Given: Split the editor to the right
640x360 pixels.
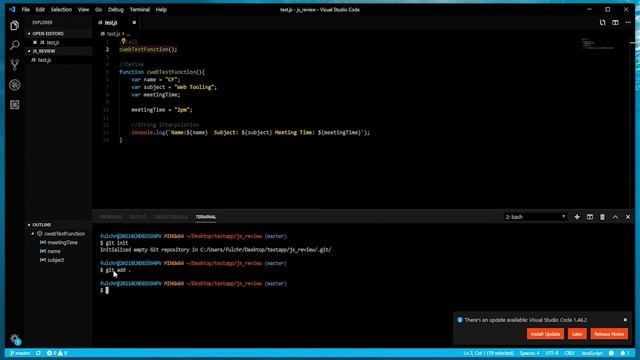Looking at the screenshot, I should click(x=615, y=22).
